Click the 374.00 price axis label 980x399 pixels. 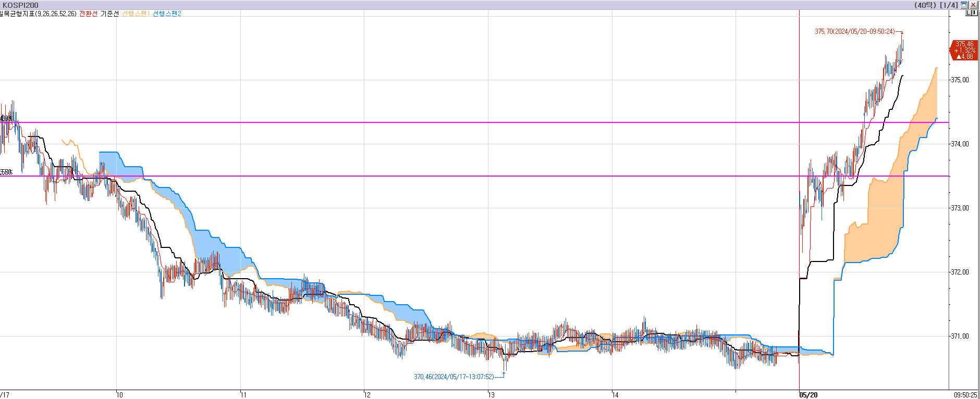(960, 144)
